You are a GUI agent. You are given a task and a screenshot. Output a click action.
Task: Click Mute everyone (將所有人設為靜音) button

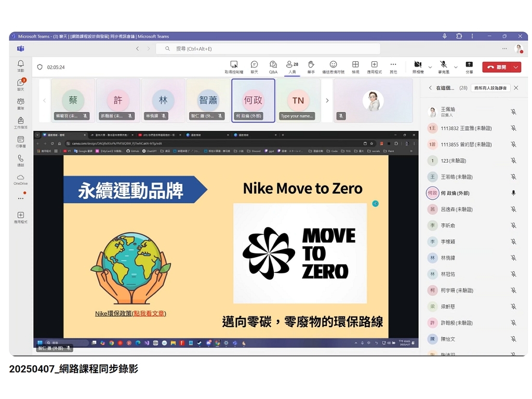click(x=490, y=88)
